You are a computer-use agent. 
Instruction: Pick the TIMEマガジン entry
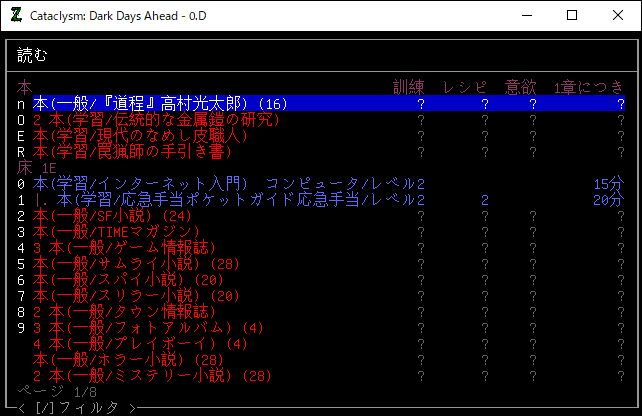coord(108,232)
